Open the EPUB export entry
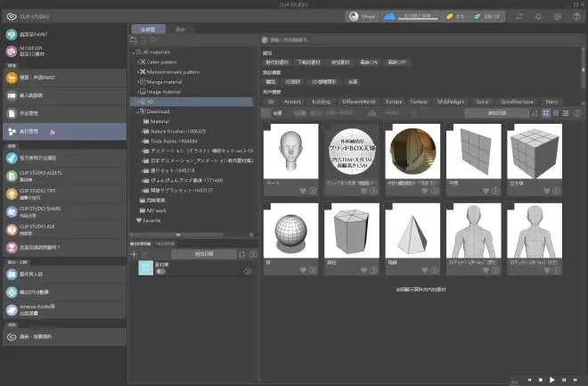This screenshot has width=588, height=386. (x=64, y=292)
